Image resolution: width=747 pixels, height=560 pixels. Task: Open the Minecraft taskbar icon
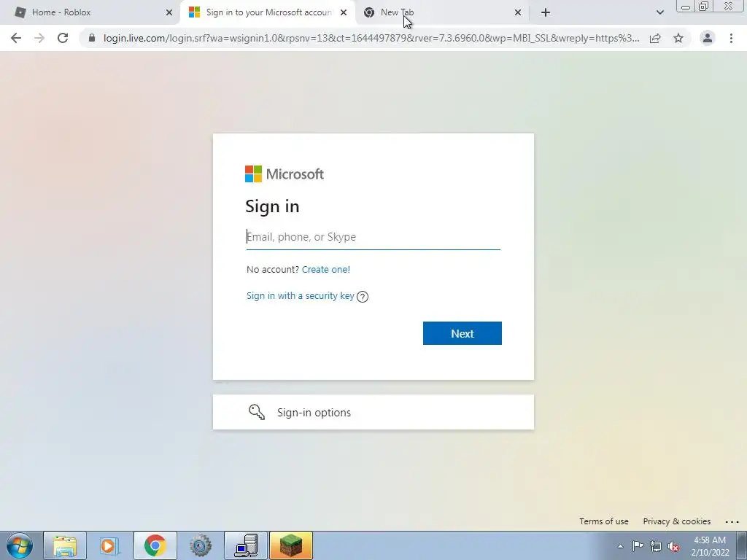(x=291, y=545)
